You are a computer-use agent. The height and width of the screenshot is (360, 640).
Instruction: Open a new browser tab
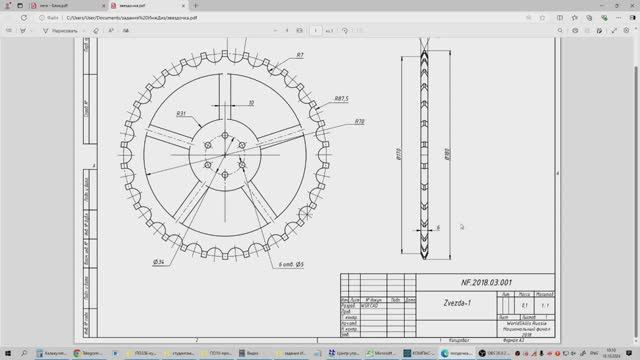(x=196, y=6)
